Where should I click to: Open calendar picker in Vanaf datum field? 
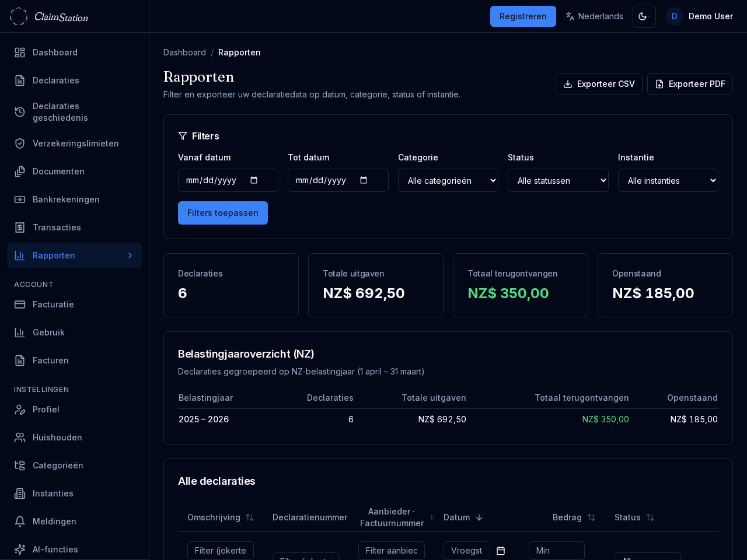(254, 180)
